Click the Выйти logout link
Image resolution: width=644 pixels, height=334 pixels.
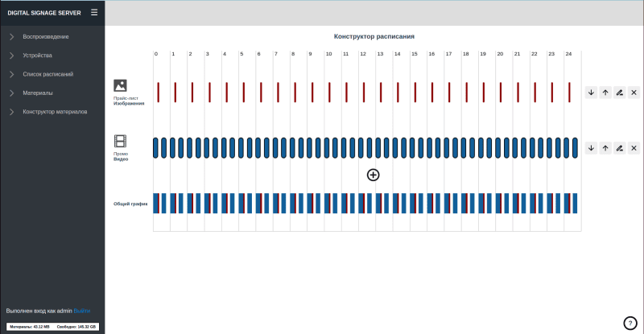point(82,310)
